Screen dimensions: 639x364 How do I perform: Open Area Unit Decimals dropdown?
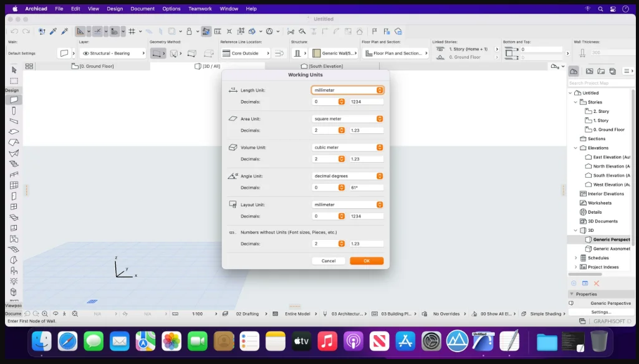(x=329, y=130)
